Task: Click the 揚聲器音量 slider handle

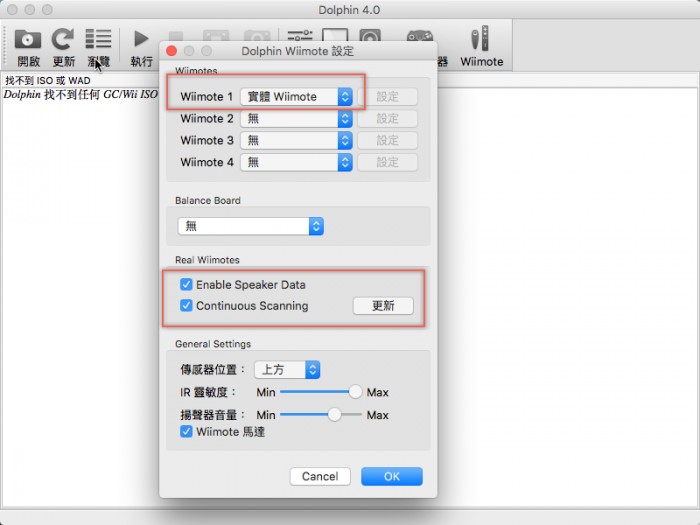Action: point(334,415)
